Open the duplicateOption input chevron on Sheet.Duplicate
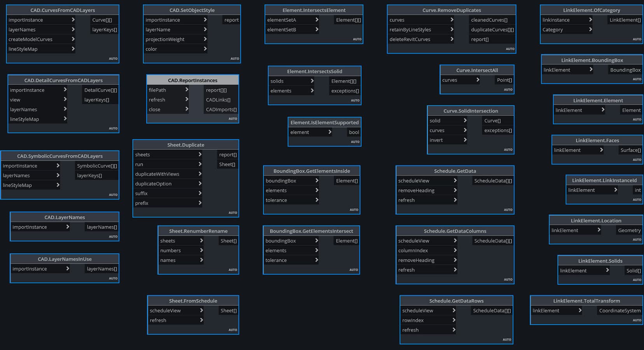 (200, 183)
